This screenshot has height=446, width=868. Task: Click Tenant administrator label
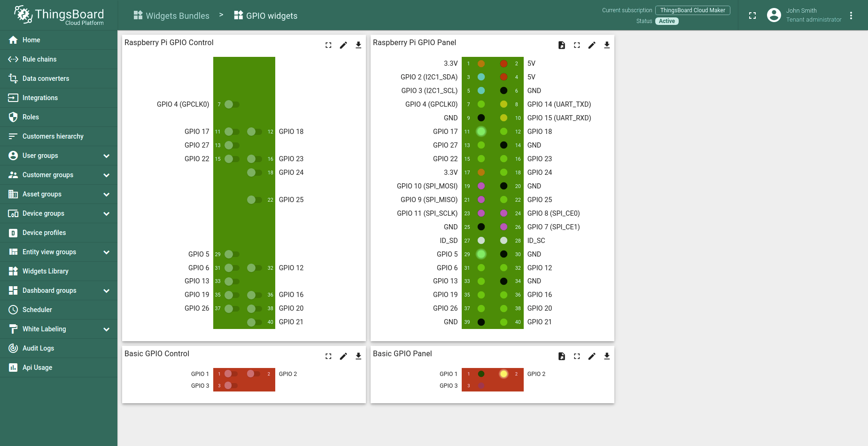point(814,20)
